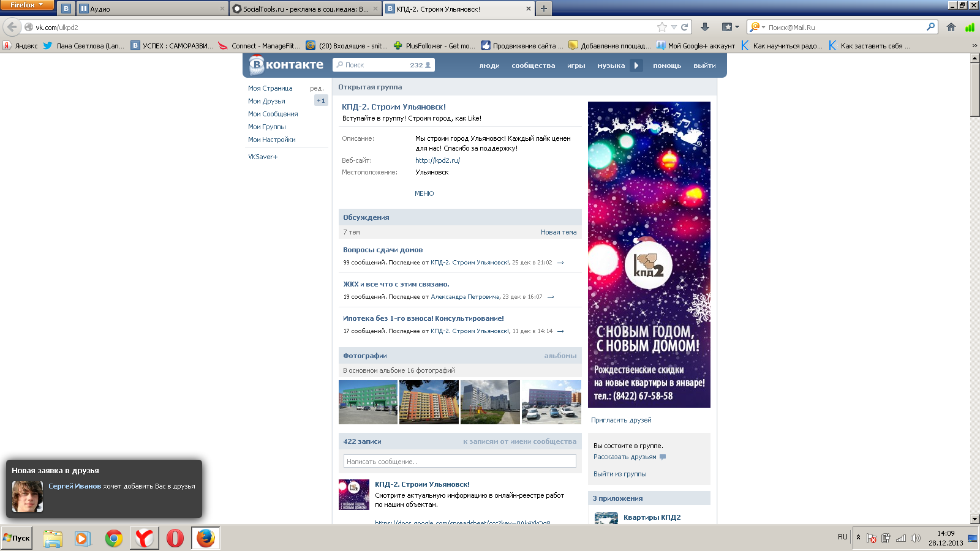Open игры in VK top menu
This screenshot has height=551, width=980.
(x=576, y=66)
